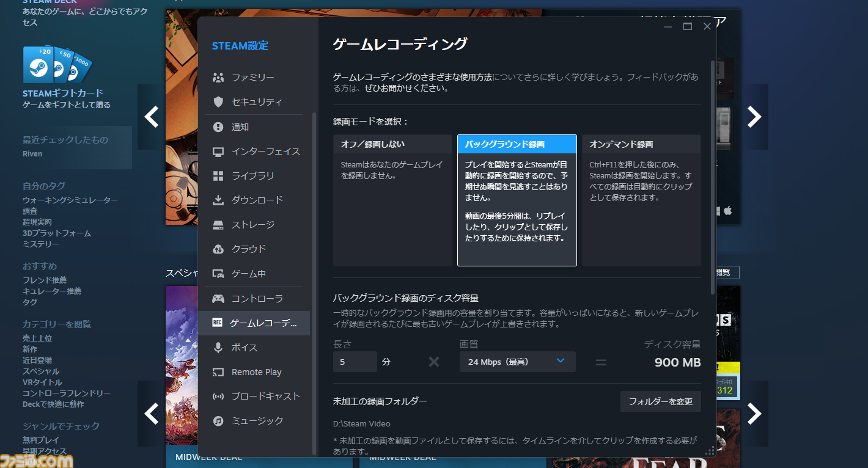Image resolution: width=868 pixels, height=468 pixels.
Task: Open Remote Play settings page
Action: click(254, 372)
